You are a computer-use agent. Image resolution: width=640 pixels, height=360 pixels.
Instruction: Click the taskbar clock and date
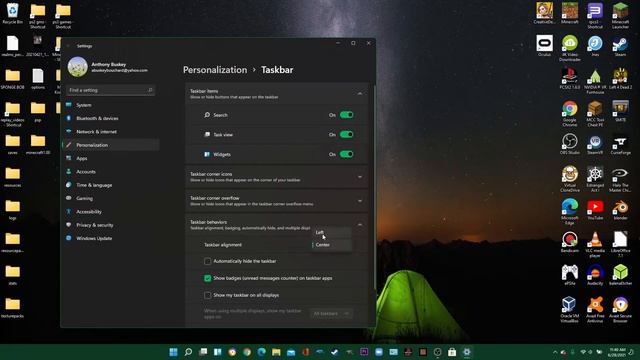coord(617,352)
